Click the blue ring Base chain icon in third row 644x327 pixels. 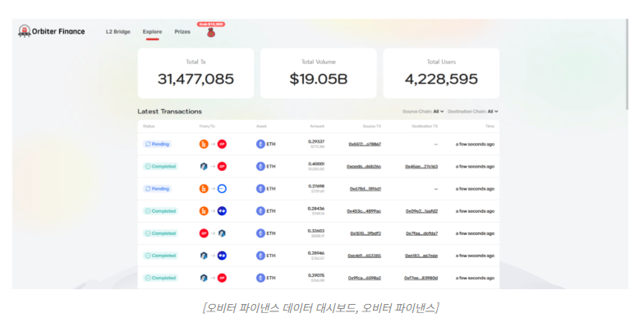pos(222,189)
